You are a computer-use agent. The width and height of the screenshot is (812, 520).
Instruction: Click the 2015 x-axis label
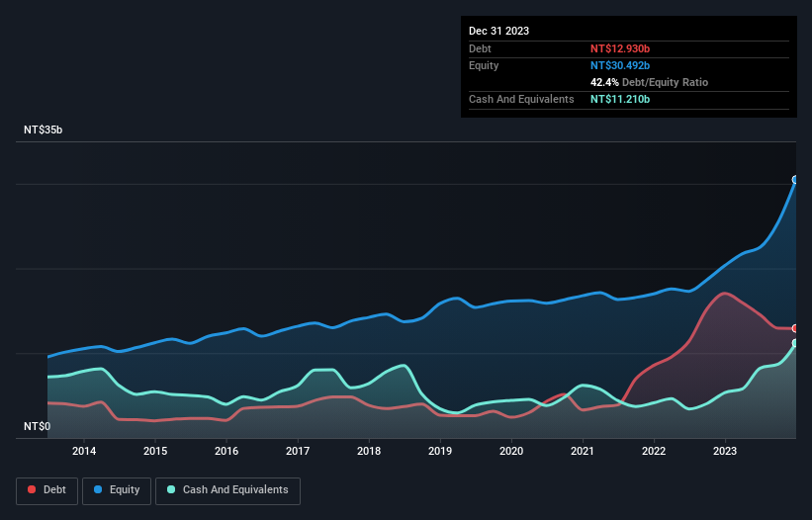point(155,451)
